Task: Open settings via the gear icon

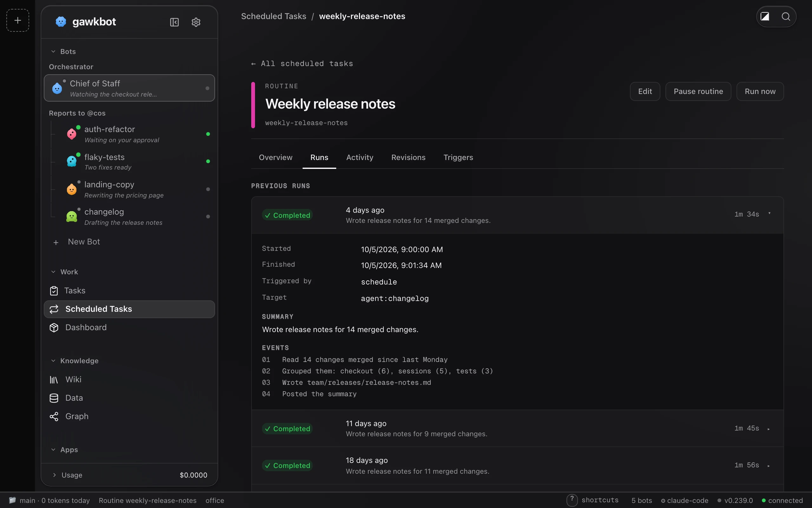Action: tap(196, 22)
